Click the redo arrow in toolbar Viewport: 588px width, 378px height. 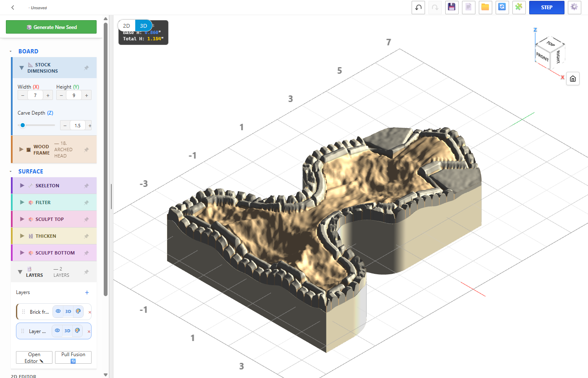tap(435, 7)
